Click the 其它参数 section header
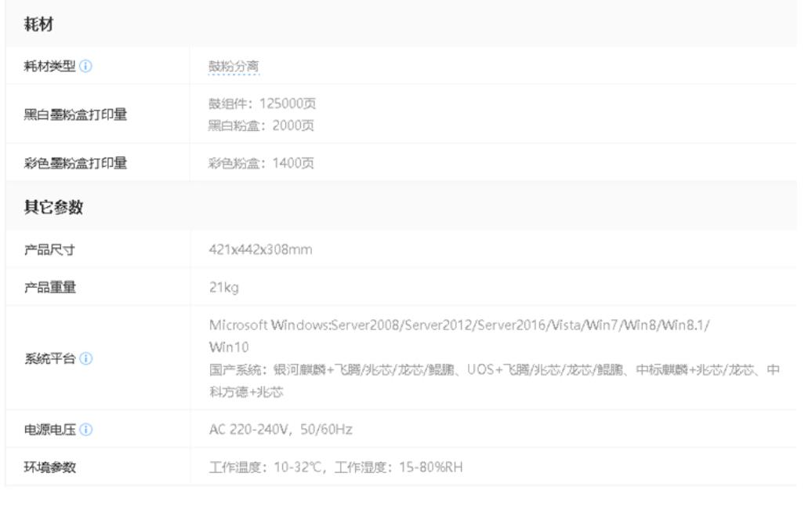Viewport: 812px width, 516px height. coord(53,208)
